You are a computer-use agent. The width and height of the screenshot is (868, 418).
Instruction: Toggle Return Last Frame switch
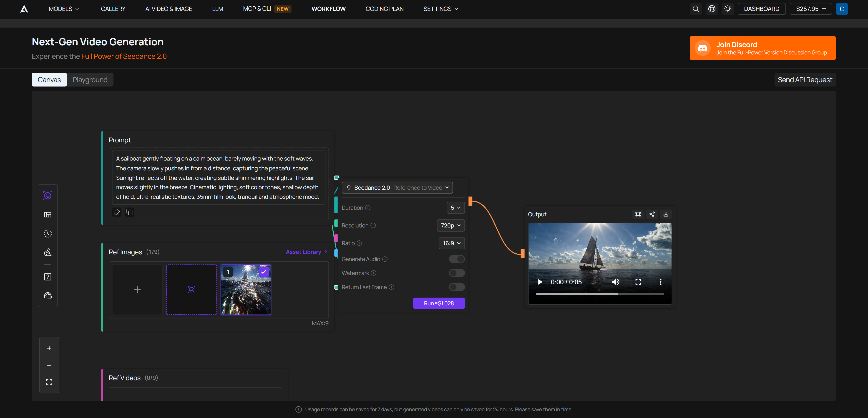coord(457,287)
